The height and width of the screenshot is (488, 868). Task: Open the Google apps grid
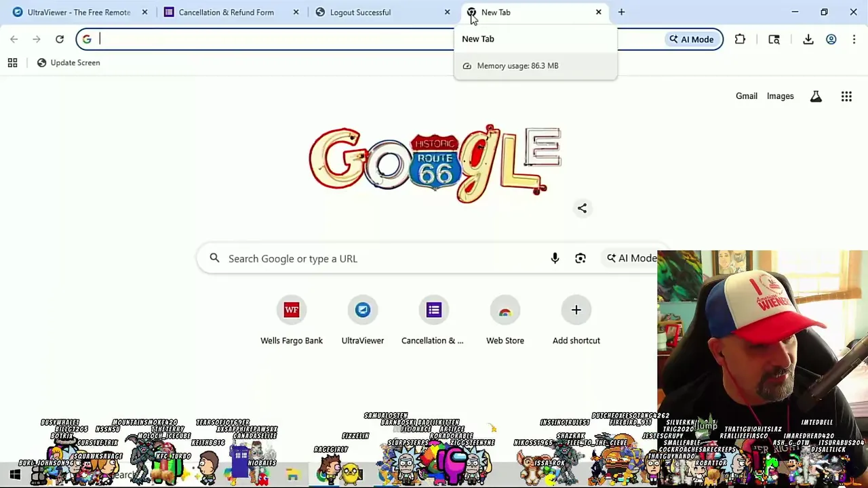tap(846, 96)
